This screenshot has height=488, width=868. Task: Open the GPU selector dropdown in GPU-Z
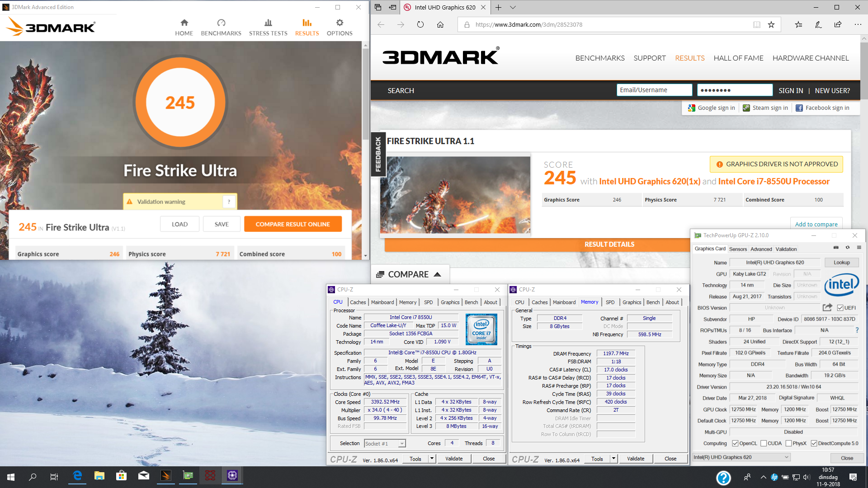click(741, 457)
